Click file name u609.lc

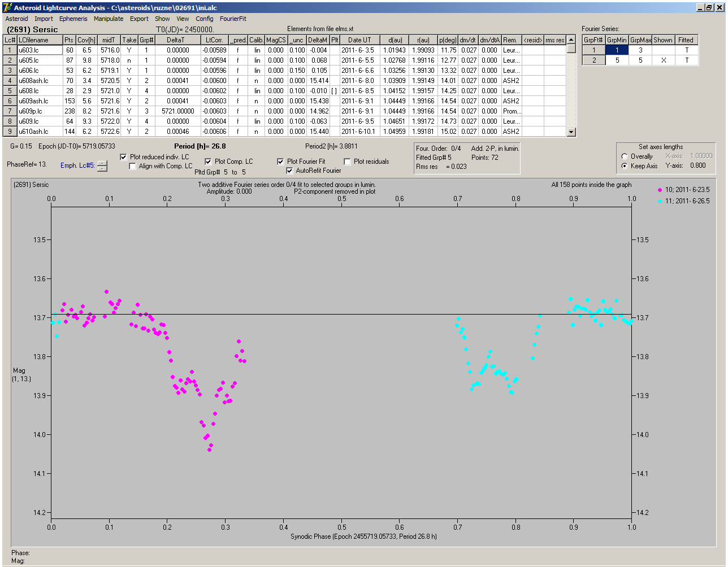point(40,121)
